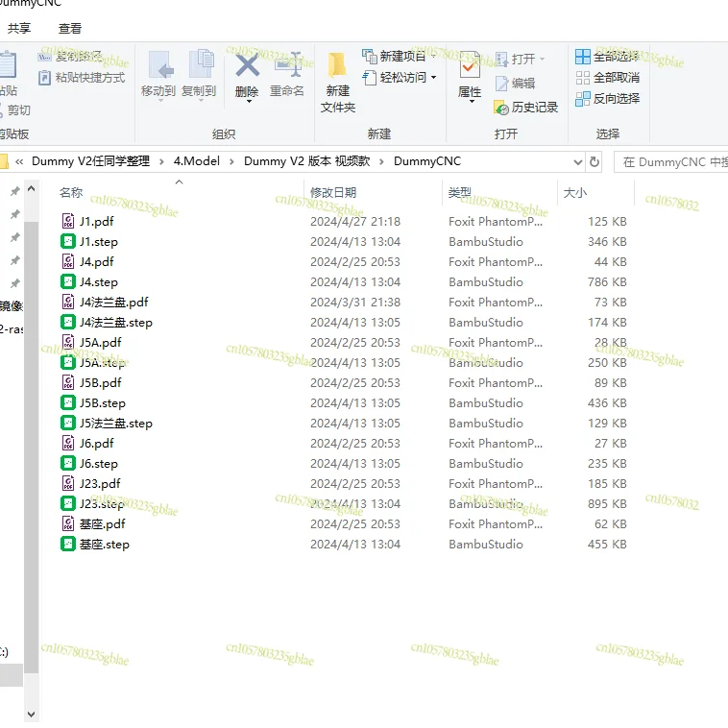Image resolution: width=728 pixels, height=728 pixels.
Task: Click the Paste clipboard icon
Action: pos(8,64)
